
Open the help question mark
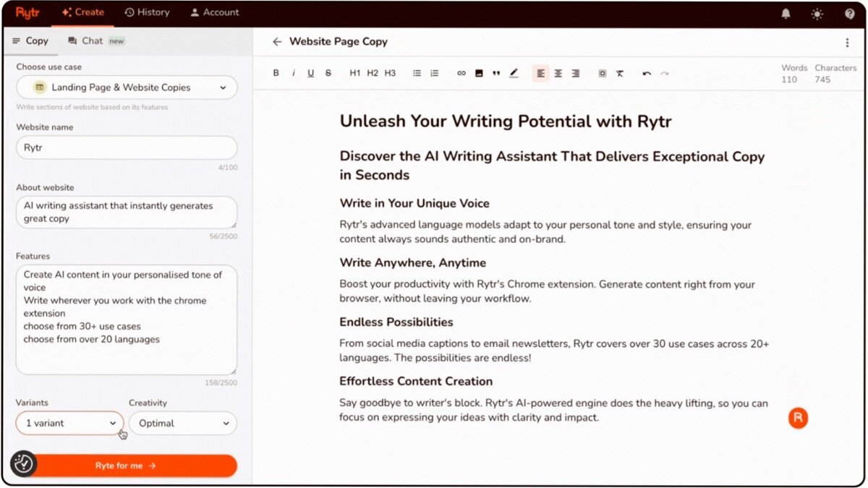click(850, 13)
